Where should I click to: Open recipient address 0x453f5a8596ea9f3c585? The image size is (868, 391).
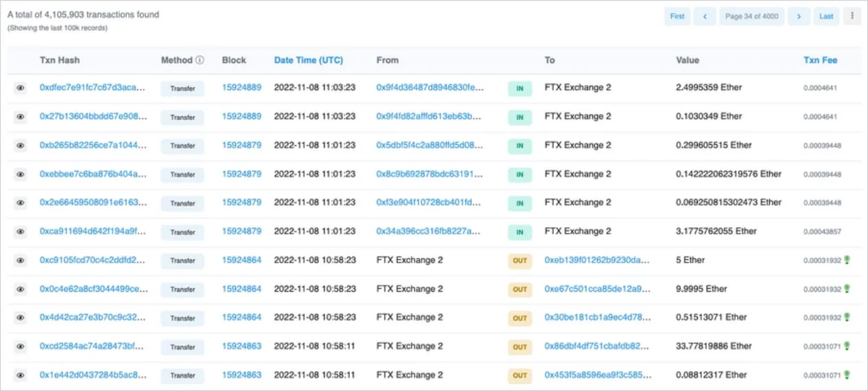[x=598, y=375]
